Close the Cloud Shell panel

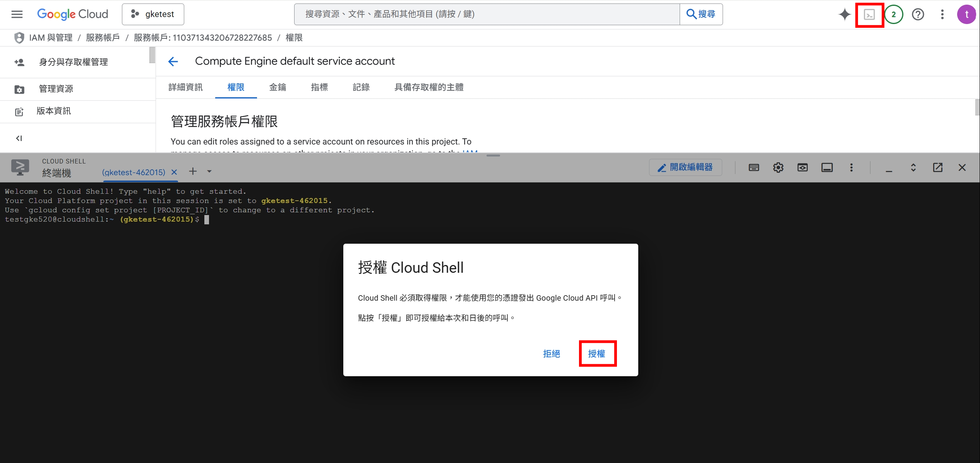[962, 167]
